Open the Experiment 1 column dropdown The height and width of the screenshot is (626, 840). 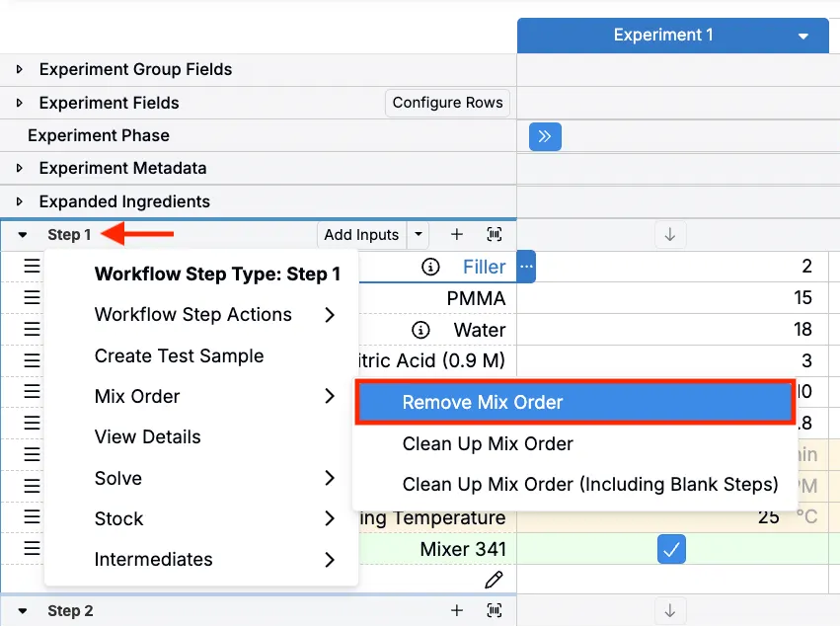point(802,37)
